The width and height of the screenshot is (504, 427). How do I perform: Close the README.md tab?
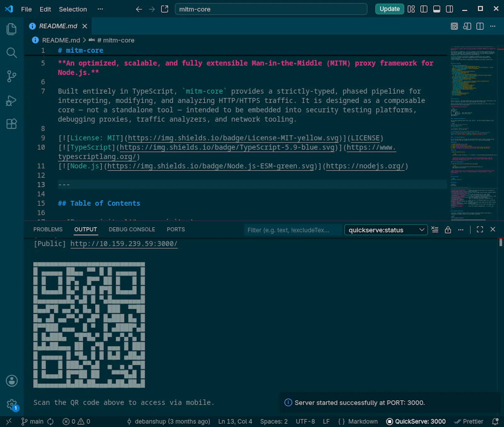coord(85,26)
